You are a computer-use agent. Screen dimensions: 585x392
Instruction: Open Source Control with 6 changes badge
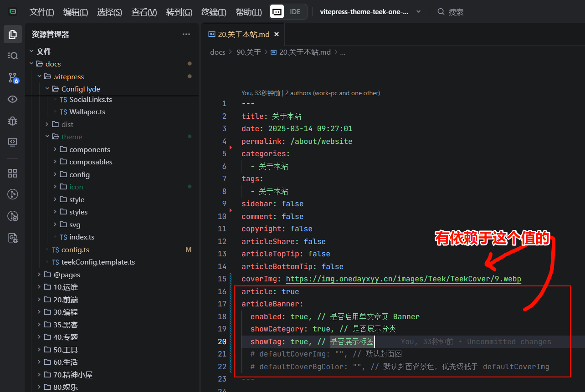pyautogui.click(x=13, y=78)
